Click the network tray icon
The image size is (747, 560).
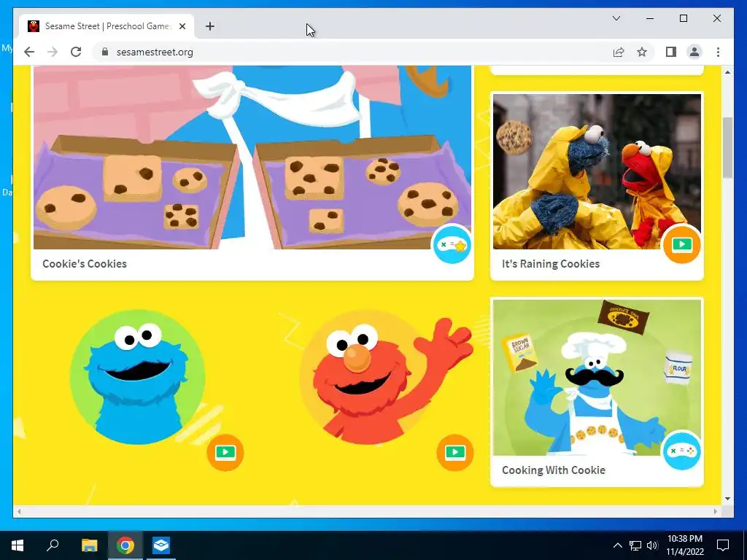point(635,545)
